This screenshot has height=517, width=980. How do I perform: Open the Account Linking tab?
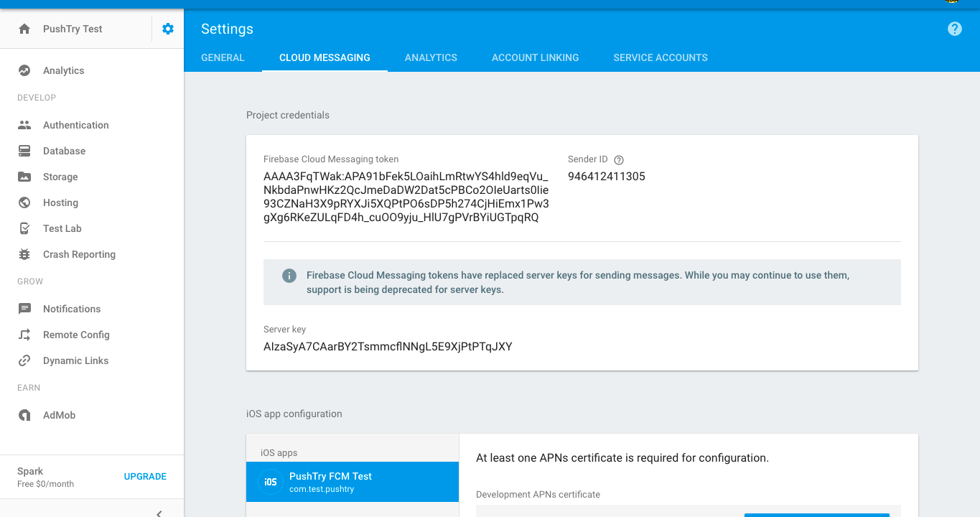coord(535,57)
